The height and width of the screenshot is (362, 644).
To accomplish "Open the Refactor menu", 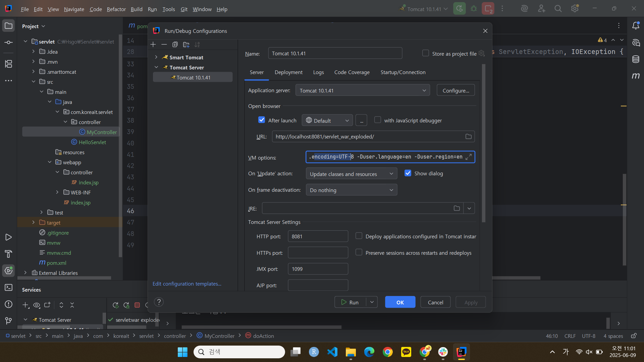I will pos(116,9).
